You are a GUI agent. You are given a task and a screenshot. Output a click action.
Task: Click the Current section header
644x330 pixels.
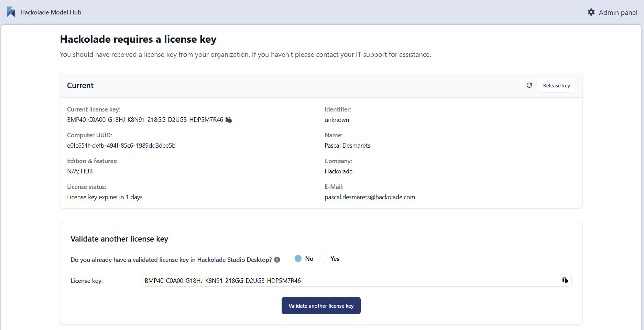click(80, 85)
